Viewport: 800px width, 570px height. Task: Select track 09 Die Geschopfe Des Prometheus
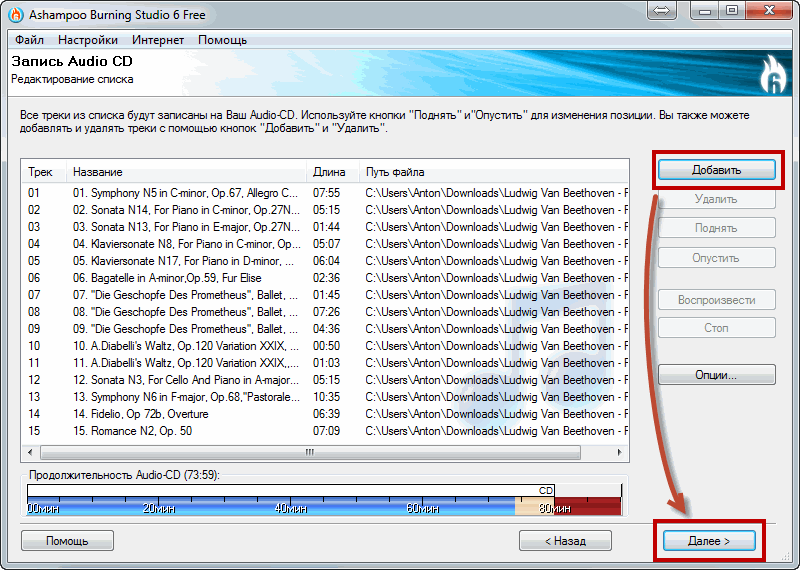[325, 329]
